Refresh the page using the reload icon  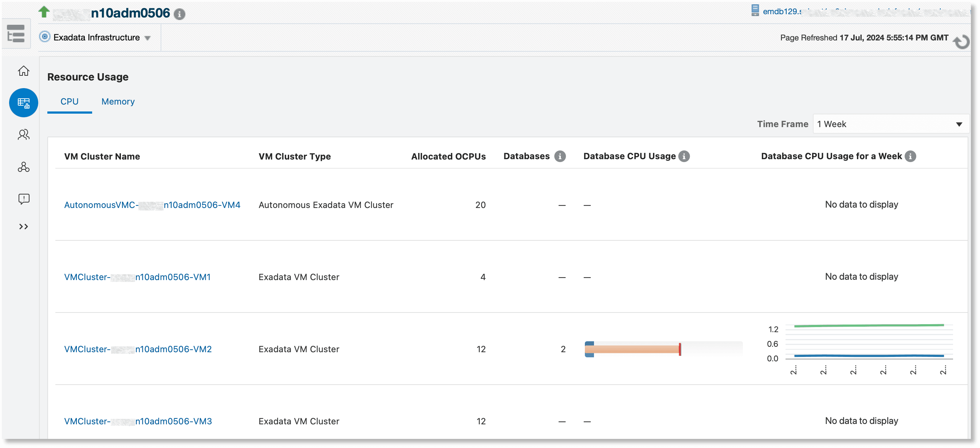click(x=962, y=42)
